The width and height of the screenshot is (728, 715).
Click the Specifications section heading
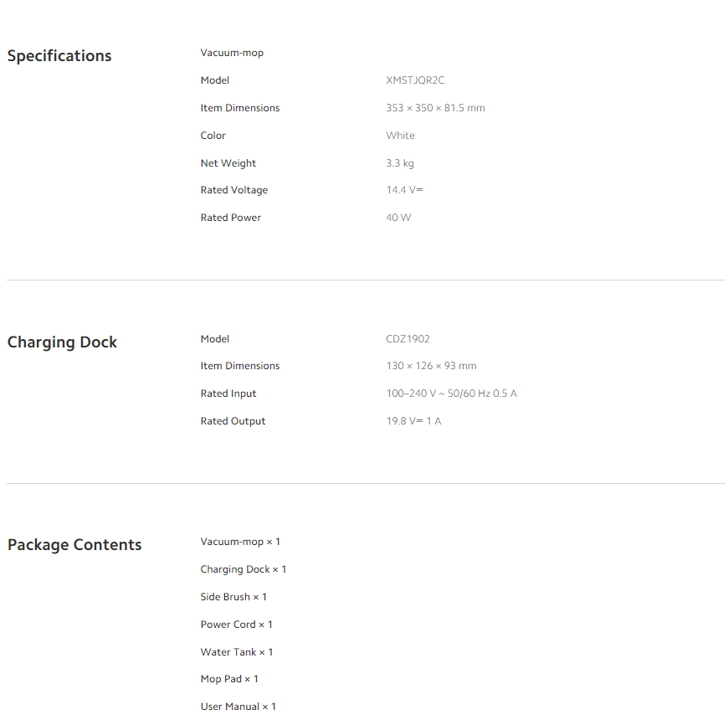tap(59, 56)
